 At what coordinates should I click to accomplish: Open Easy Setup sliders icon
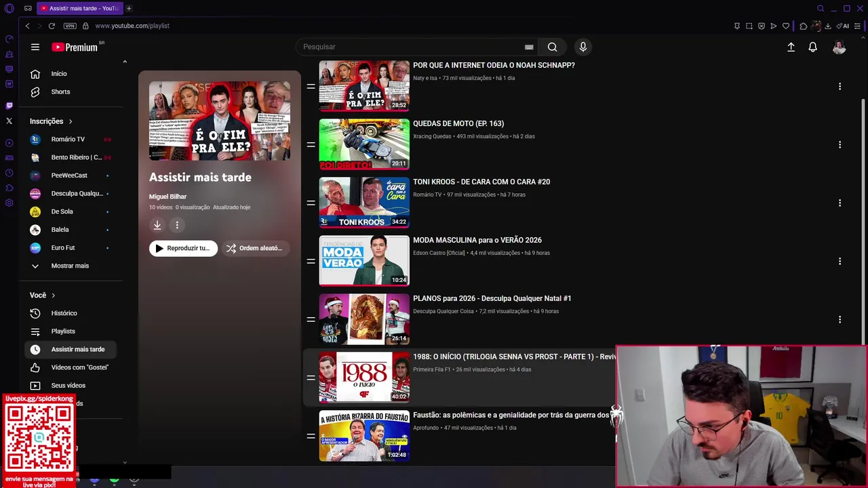(x=858, y=26)
